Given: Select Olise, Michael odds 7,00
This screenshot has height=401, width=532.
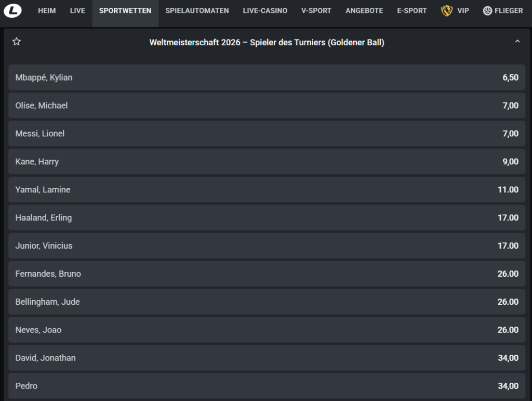Looking at the screenshot, I should [510, 106].
